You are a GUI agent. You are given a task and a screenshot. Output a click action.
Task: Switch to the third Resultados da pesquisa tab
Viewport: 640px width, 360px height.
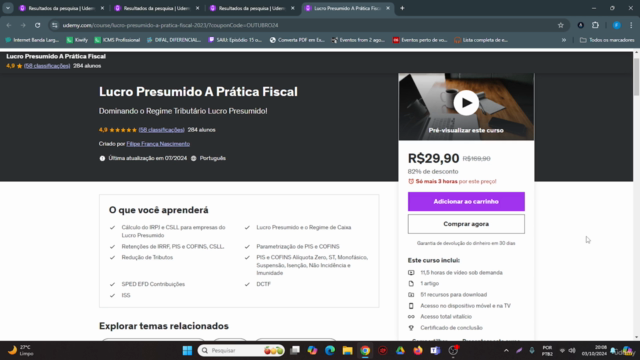tap(251, 8)
